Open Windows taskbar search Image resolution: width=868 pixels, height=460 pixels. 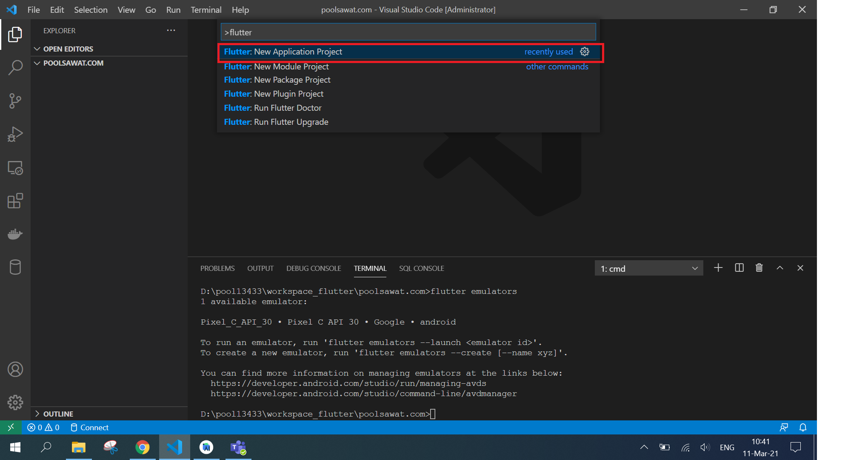pyautogui.click(x=46, y=447)
